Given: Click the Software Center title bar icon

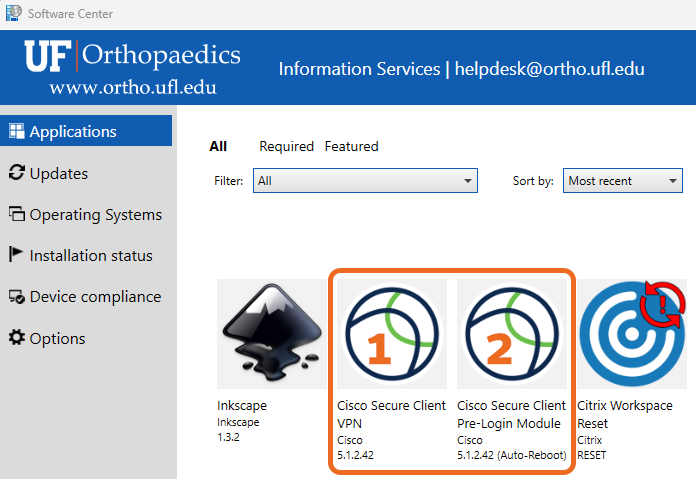Looking at the screenshot, I should coord(14,13).
